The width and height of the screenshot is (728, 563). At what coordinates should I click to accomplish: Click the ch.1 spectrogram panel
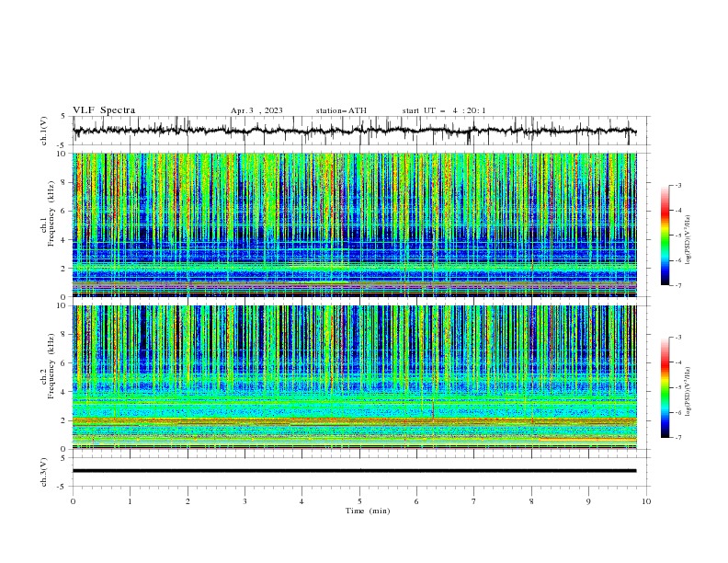click(x=355, y=224)
